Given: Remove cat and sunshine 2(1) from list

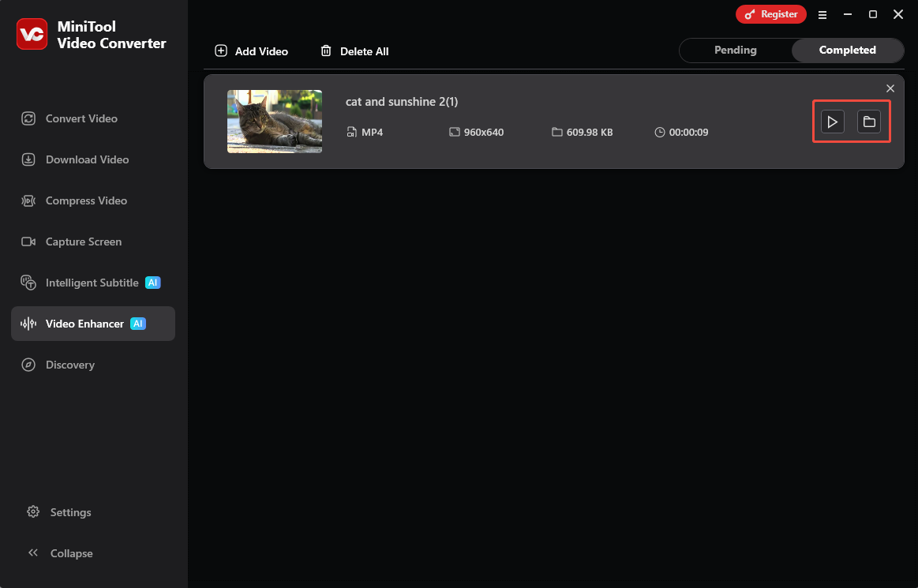Looking at the screenshot, I should pos(890,88).
